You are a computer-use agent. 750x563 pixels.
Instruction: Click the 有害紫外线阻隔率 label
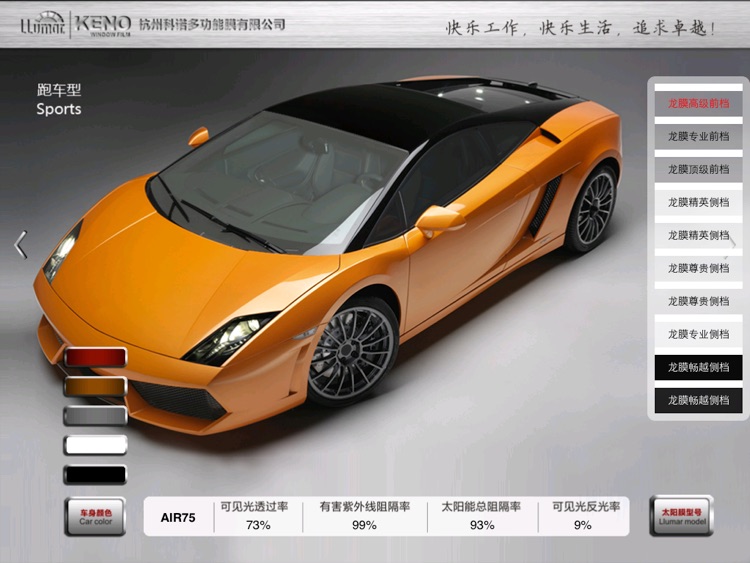pos(365,507)
